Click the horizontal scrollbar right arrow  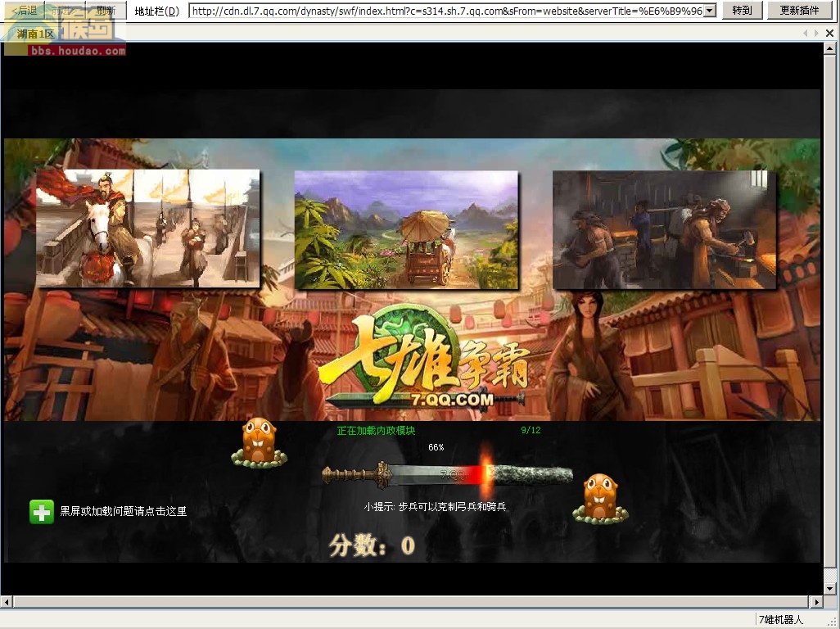point(816,602)
